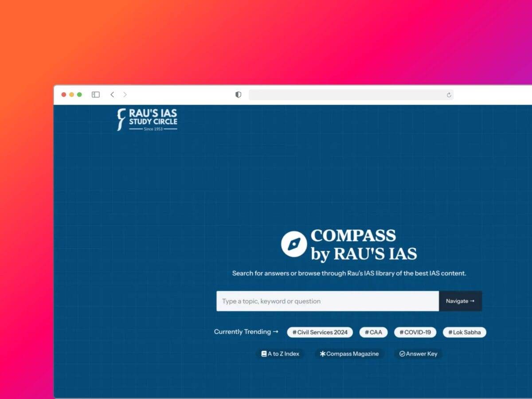
Task: Open the A to Z Index link
Action: tap(280, 354)
